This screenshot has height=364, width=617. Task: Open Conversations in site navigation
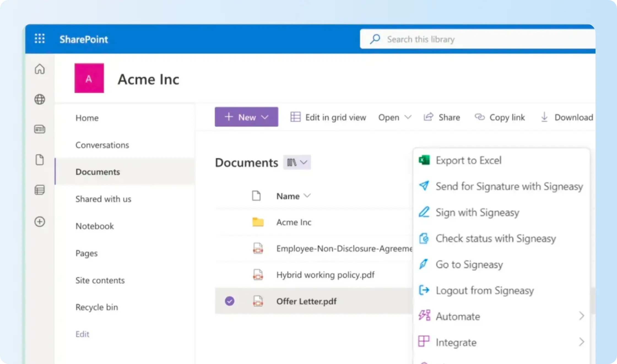102,145
